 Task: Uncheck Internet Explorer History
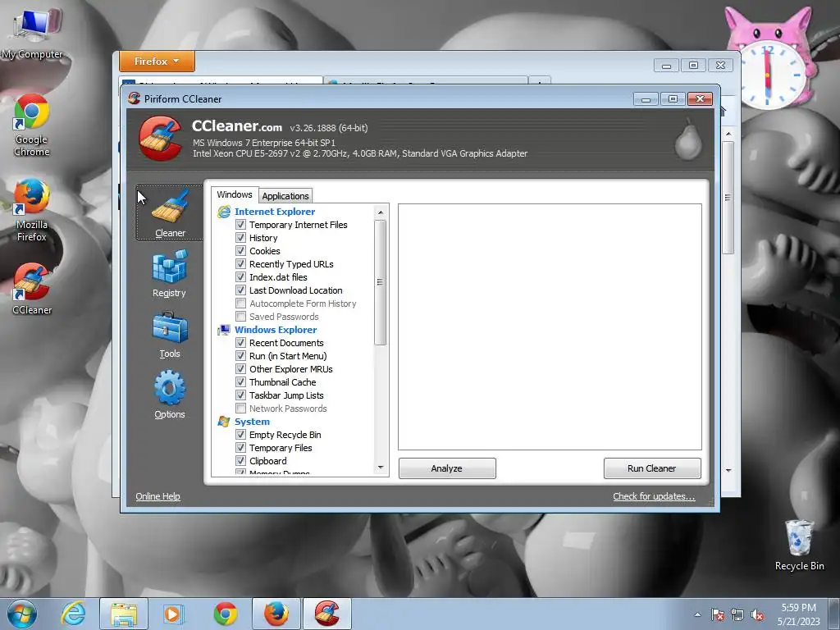[x=241, y=238]
